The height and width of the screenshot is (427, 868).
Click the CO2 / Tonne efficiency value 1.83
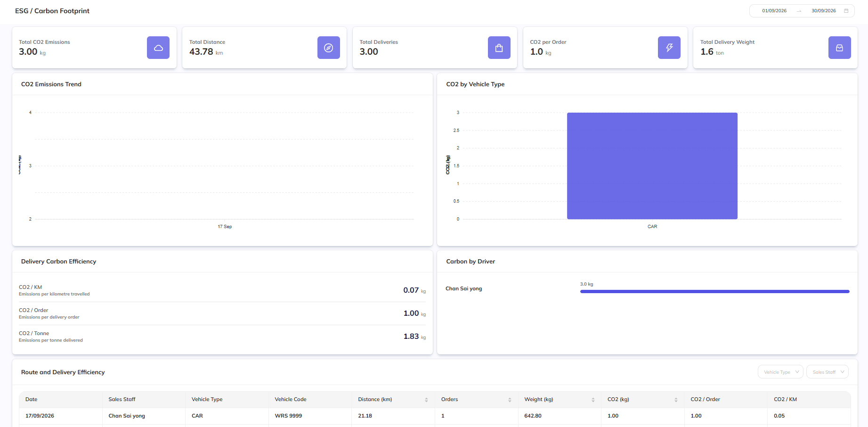point(411,337)
